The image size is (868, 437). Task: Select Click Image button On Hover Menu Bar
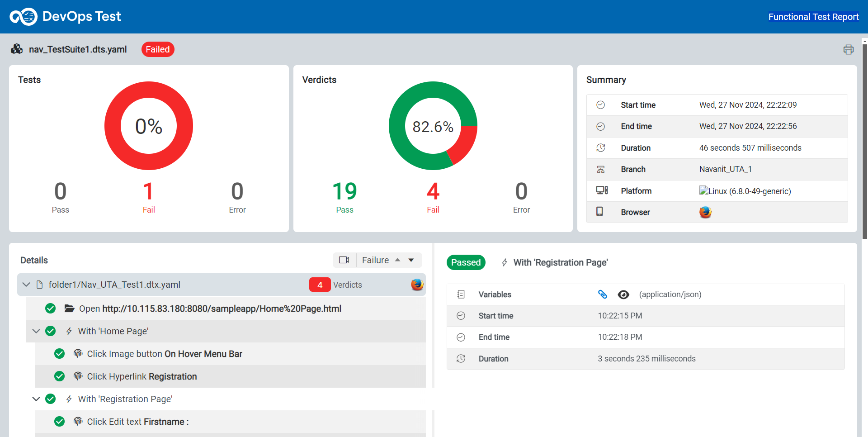click(x=164, y=354)
